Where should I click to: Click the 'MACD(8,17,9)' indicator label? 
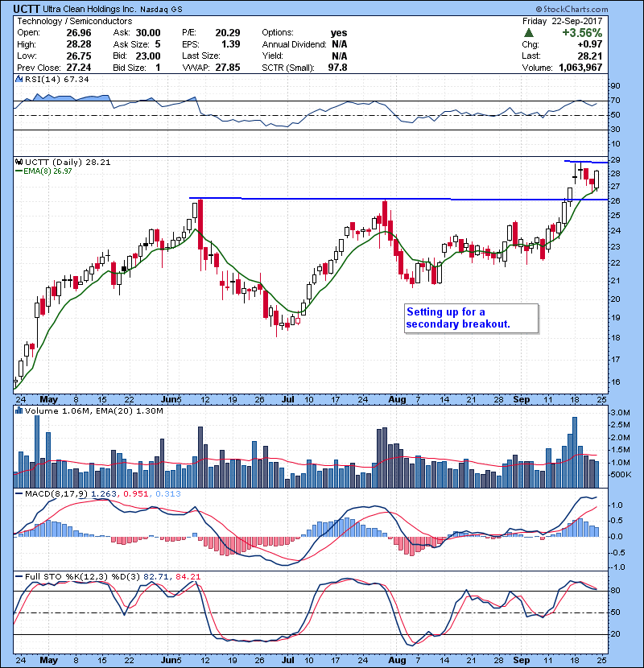pyautogui.click(x=56, y=494)
